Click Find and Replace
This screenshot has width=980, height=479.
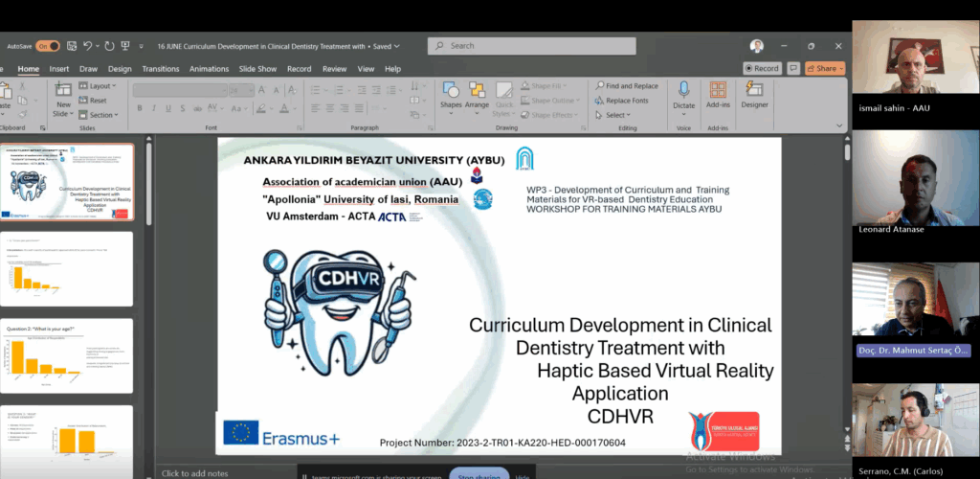626,86
